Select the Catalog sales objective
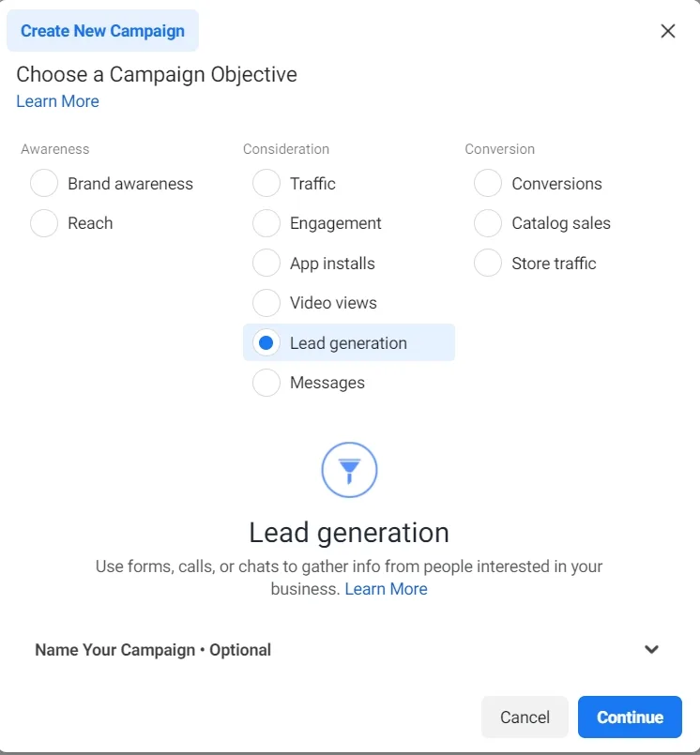The height and width of the screenshot is (755, 700). 487,223
